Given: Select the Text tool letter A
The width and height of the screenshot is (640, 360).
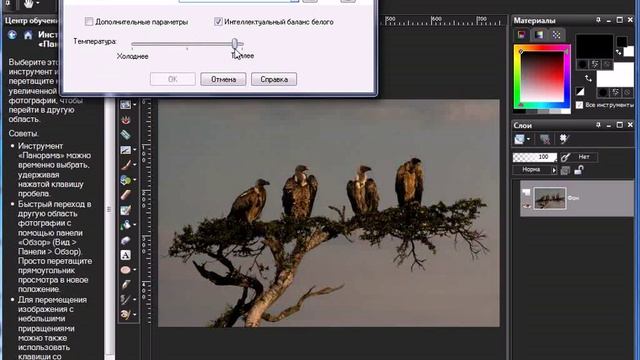Looking at the screenshot, I should coord(125,255).
